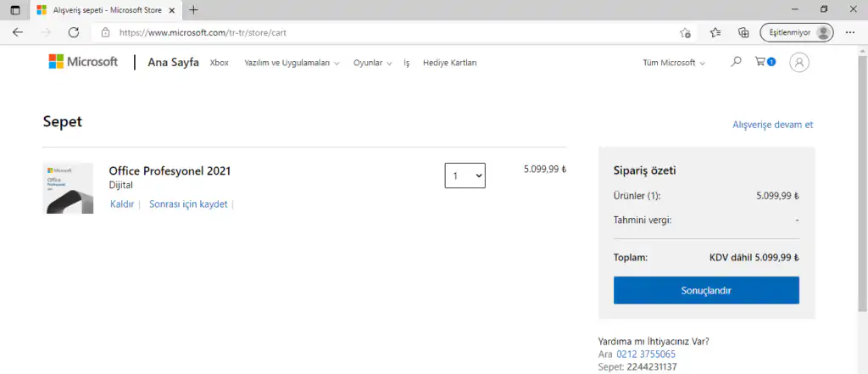The image size is (868, 374).
Task: Click Yardıma mı İhtiyacınız Var? text
Action: 654,341
